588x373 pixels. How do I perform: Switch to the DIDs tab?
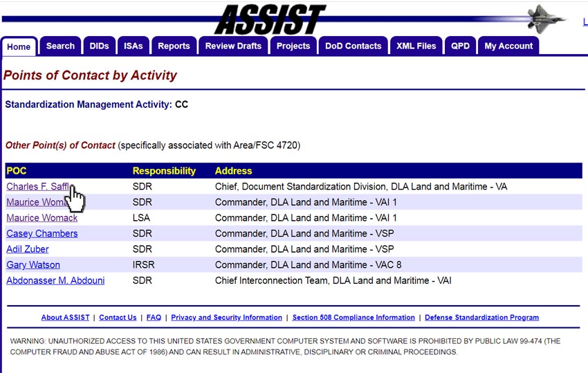tap(99, 46)
